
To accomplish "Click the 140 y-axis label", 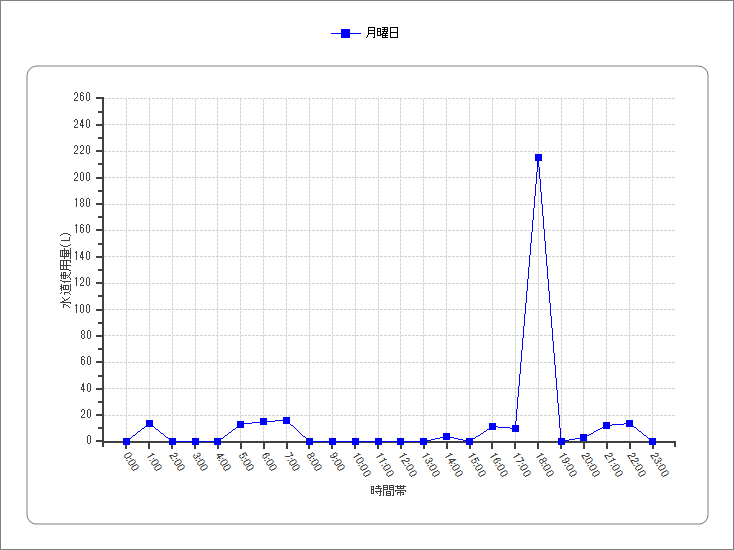I will pyautogui.click(x=82, y=256).
